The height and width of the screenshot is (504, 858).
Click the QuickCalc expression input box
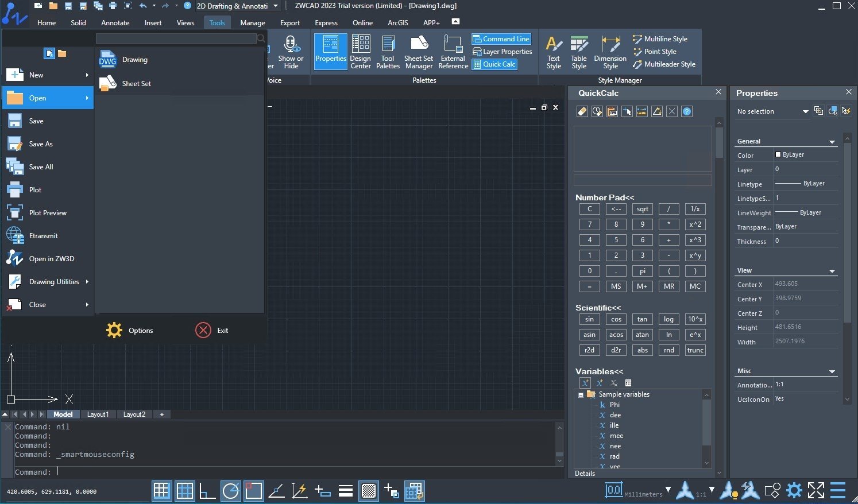tap(643, 180)
